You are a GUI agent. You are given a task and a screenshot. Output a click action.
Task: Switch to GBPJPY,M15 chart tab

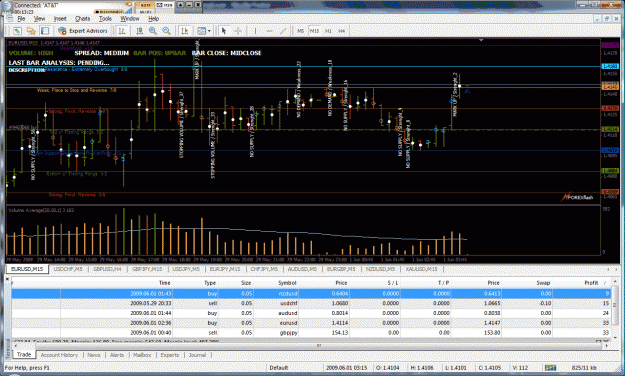pos(147,269)
